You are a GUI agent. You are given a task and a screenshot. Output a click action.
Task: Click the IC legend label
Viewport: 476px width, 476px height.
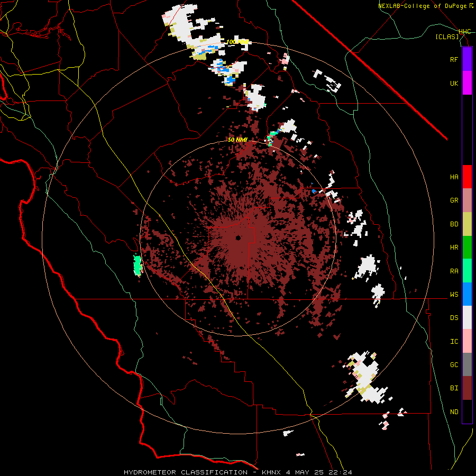(x=454, y=342)
